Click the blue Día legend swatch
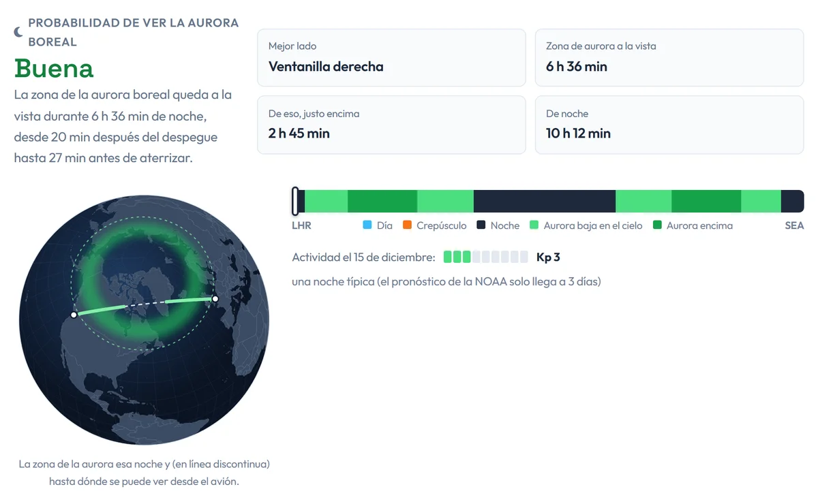Screen dimensions: 818x504 click(x=367, y=225)
